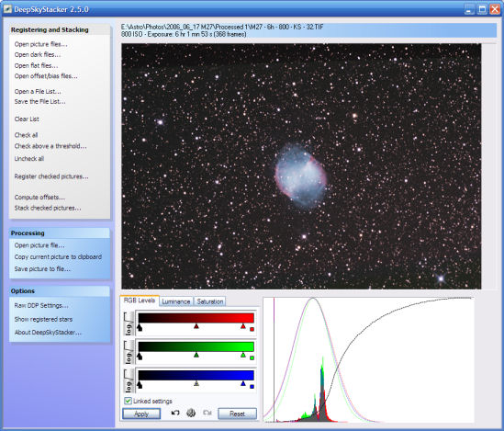Click the DeepSkyStacker title bar app icon
Screen dimensions: 504x431
pyautogui.click(x=7, y=8)
